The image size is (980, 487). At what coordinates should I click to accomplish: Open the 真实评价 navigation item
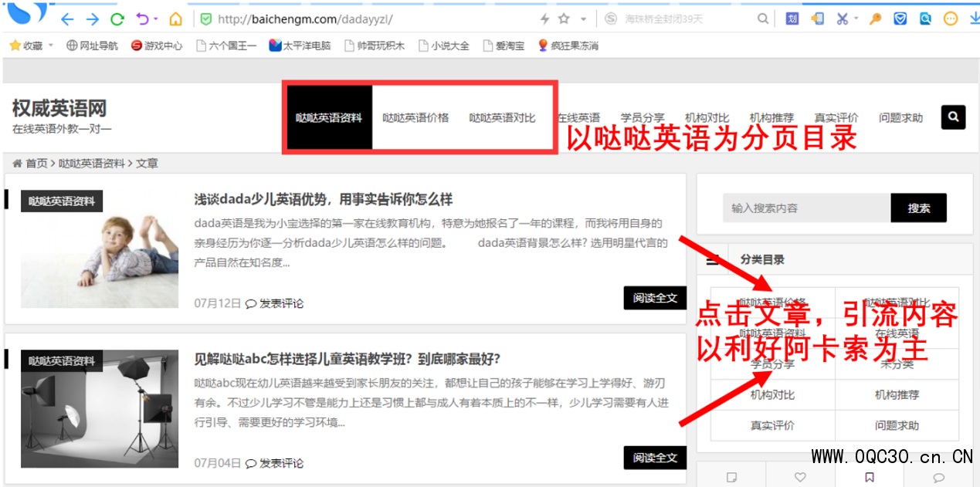836,118
